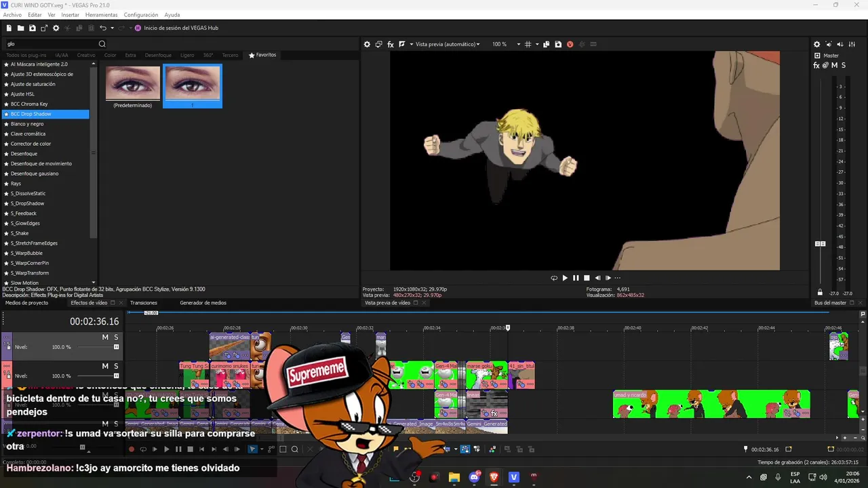Open the VEGAS Hub login icon

point(138,28)
